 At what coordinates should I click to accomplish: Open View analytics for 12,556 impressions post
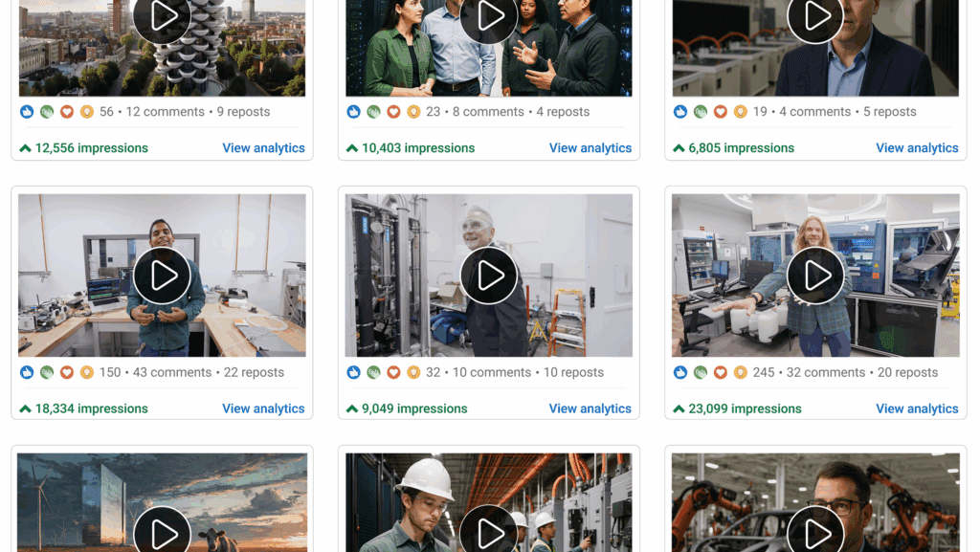[x=264, y=148]
